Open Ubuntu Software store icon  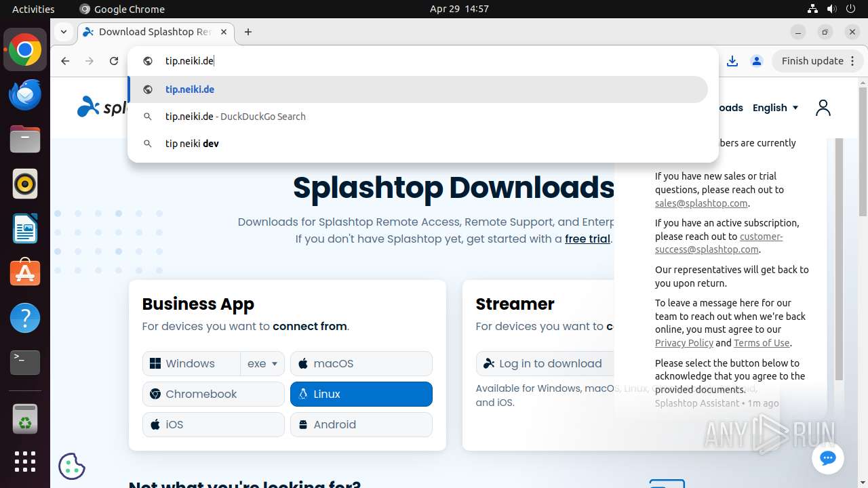point(25,273)
